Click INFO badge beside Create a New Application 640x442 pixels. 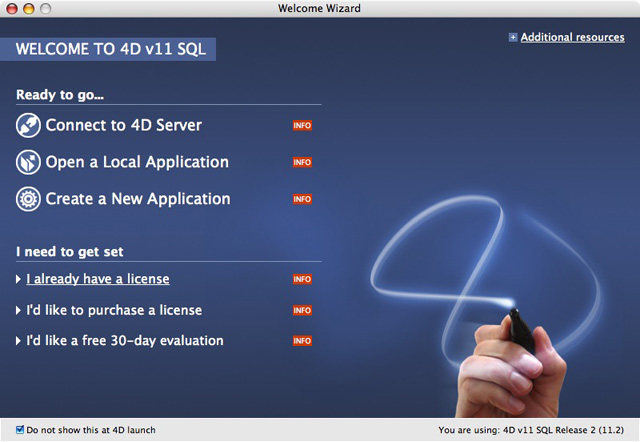[302, 199]
